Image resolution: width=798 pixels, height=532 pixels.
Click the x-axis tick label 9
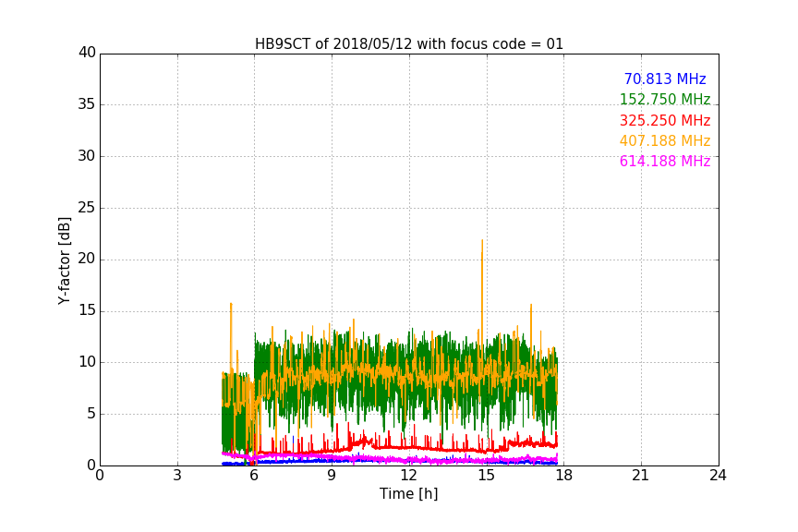(x=332, y=476)
